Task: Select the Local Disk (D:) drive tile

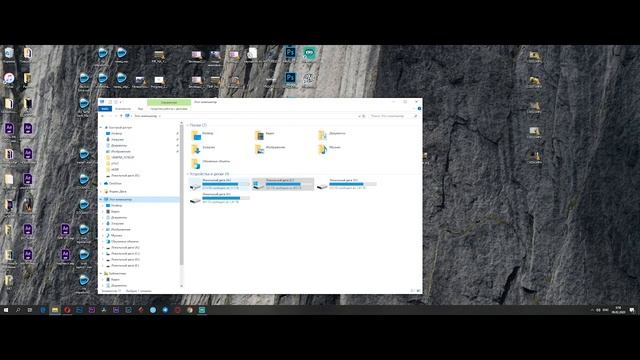Action: [x=346, y=184]
